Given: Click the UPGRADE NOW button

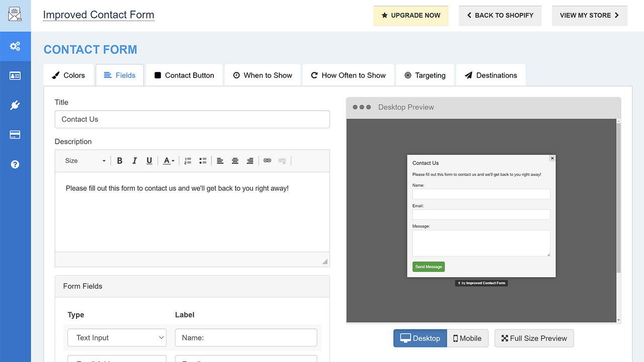Looking at the screenshot, I should pyautogui.click(x=411, y=15).
